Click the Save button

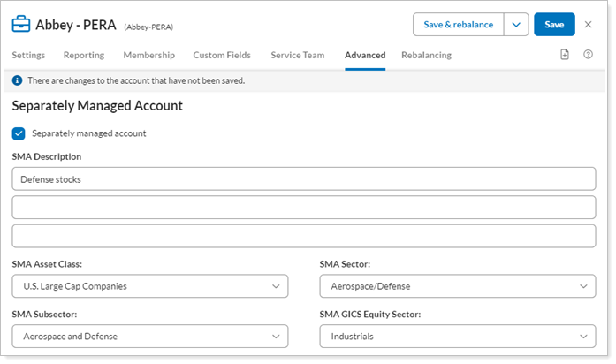(554, 25)
